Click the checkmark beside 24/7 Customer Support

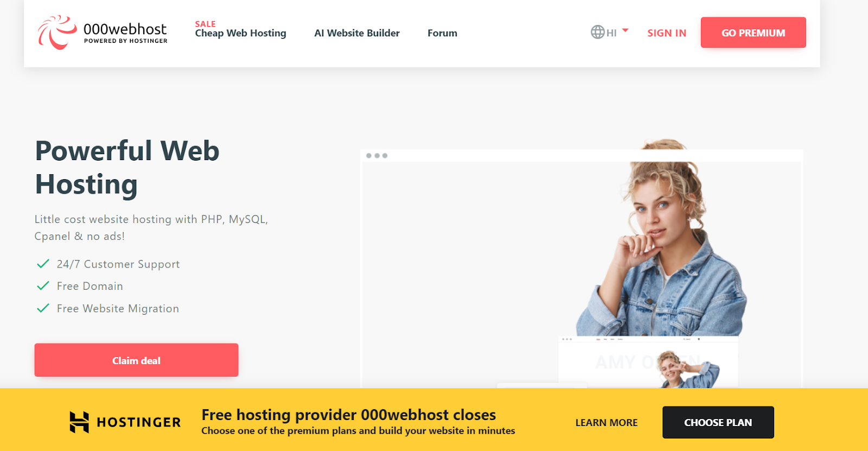click(43, 264)
